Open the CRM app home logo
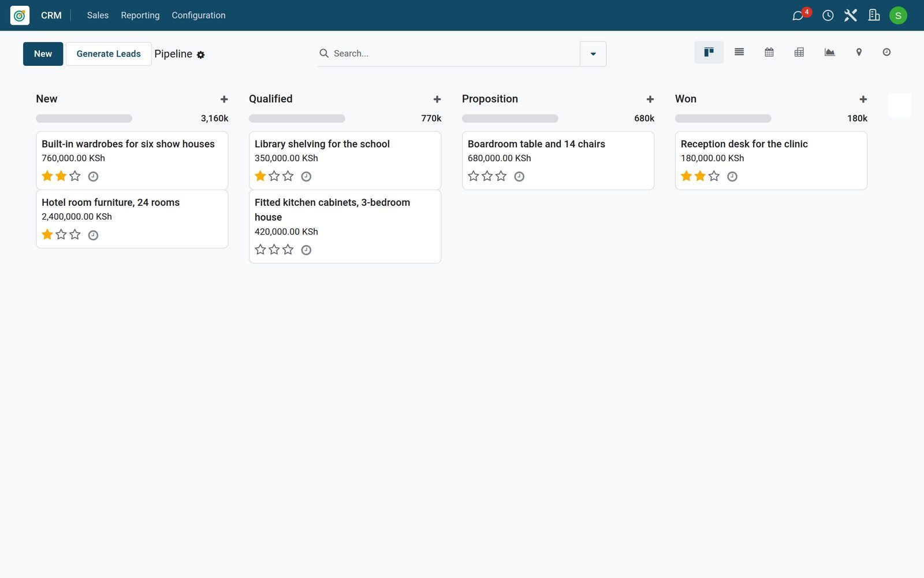 coord(20,16)
